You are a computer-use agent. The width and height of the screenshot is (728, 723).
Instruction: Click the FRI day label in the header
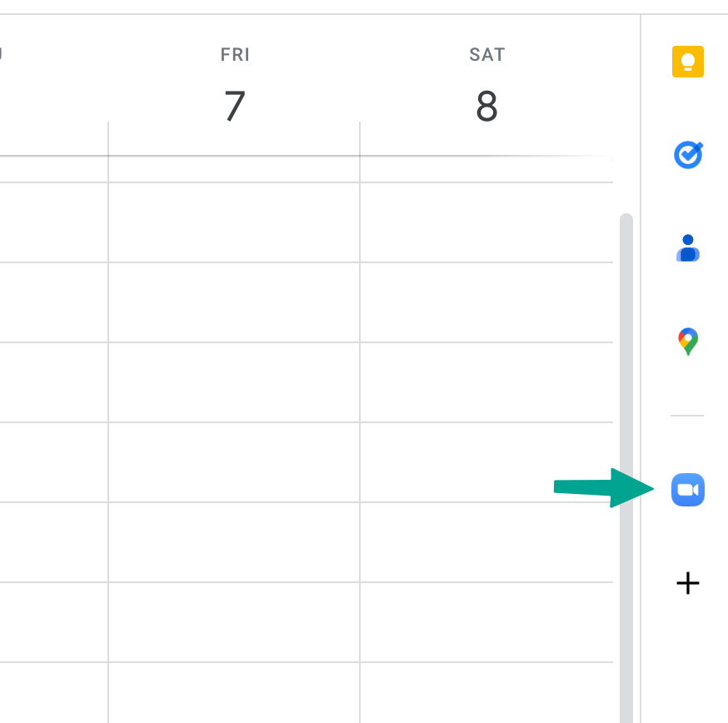point(235,55)
